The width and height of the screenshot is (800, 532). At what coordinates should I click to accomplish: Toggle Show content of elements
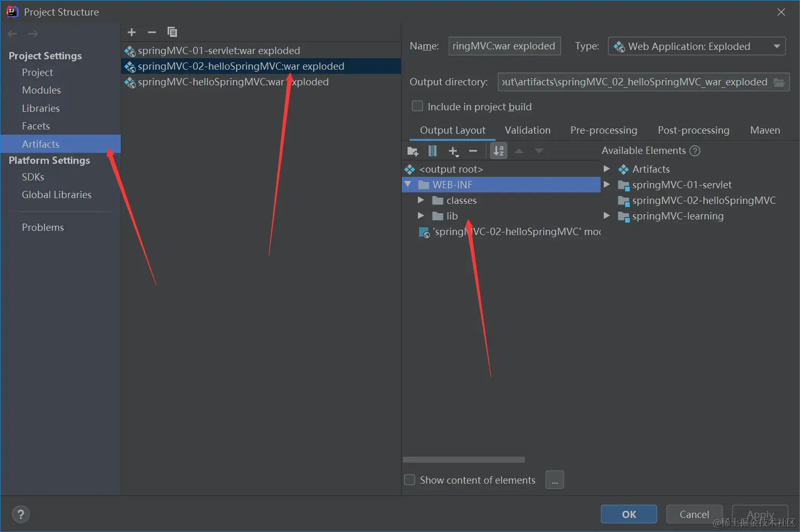click(410, 479)
